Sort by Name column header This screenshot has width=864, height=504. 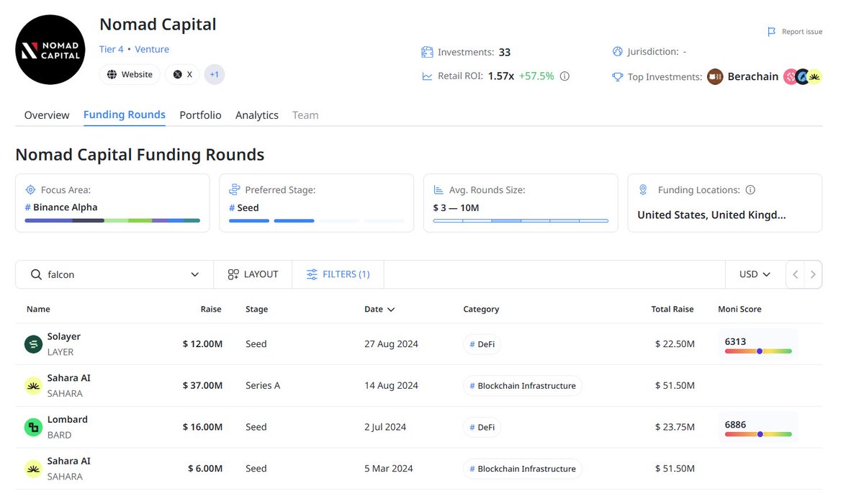click(38, 309)
